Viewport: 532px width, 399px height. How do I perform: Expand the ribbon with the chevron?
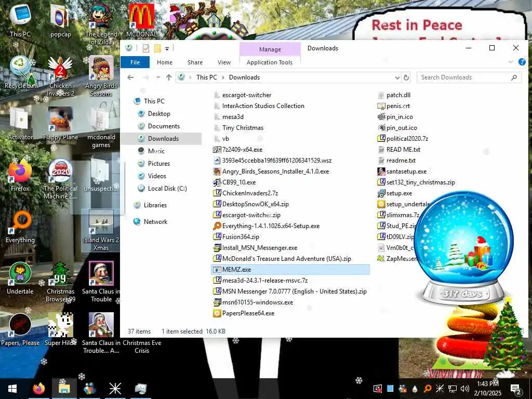pyautogui.click(x=510, y=62)
